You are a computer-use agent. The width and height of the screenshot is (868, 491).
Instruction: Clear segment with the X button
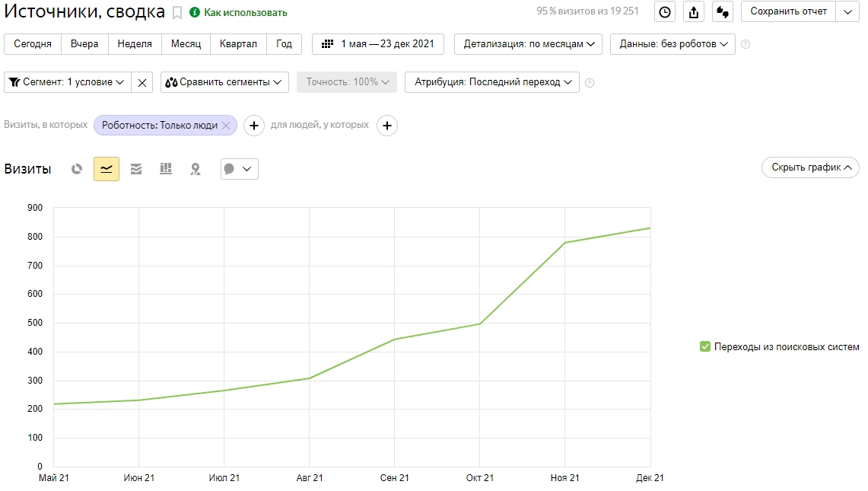tap(142, 82)
